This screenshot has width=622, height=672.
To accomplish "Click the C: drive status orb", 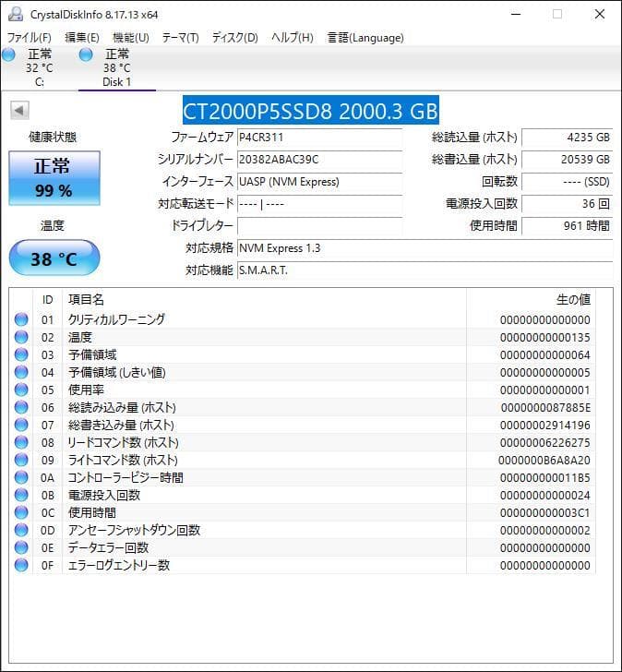I will [9, 55].
